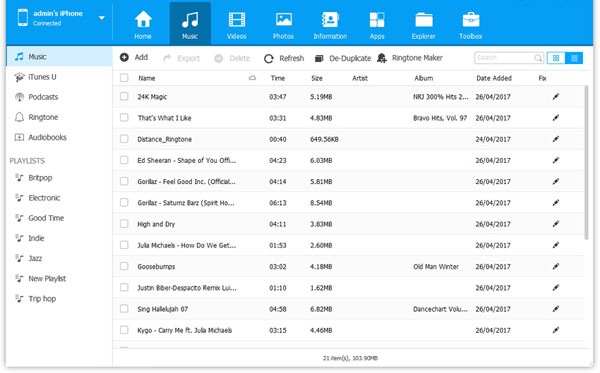Click the iPhone device icon
600x373 pixels.
tap(23, 18)
